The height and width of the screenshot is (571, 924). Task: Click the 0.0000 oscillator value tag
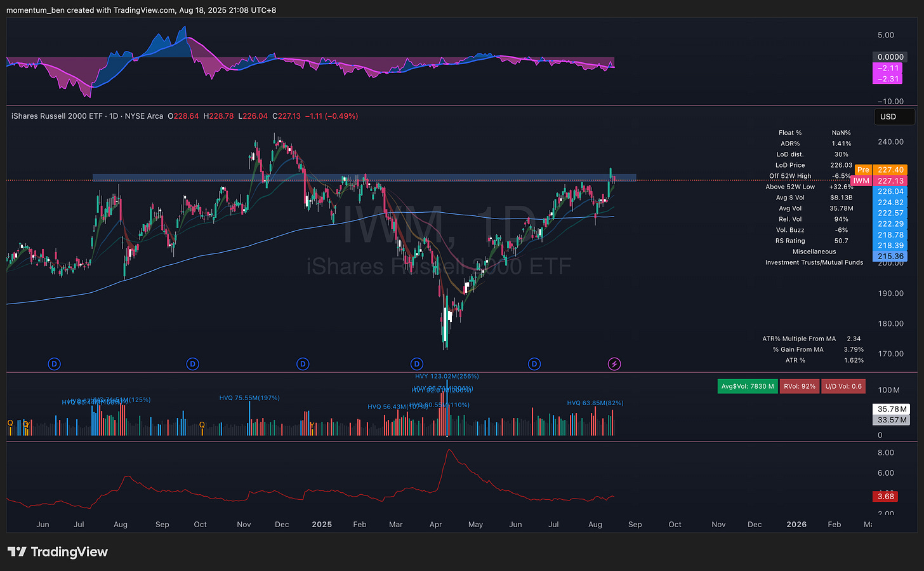tap(890, 57)
